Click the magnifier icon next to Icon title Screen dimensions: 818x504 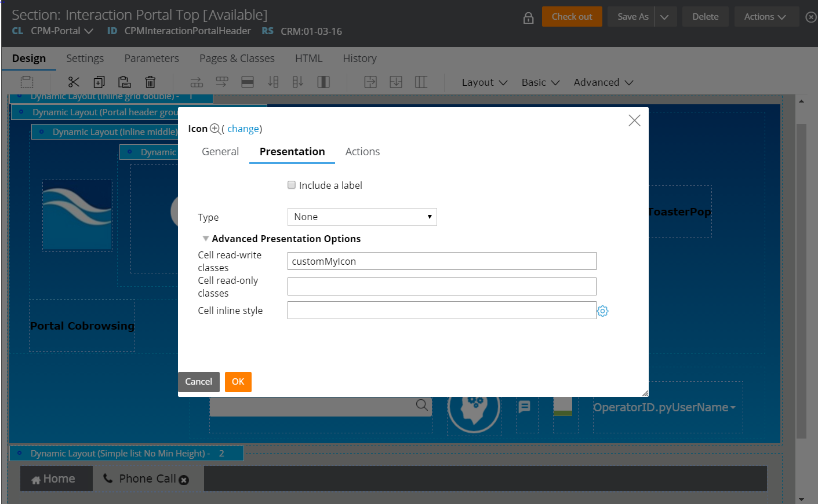click(215, 129)
